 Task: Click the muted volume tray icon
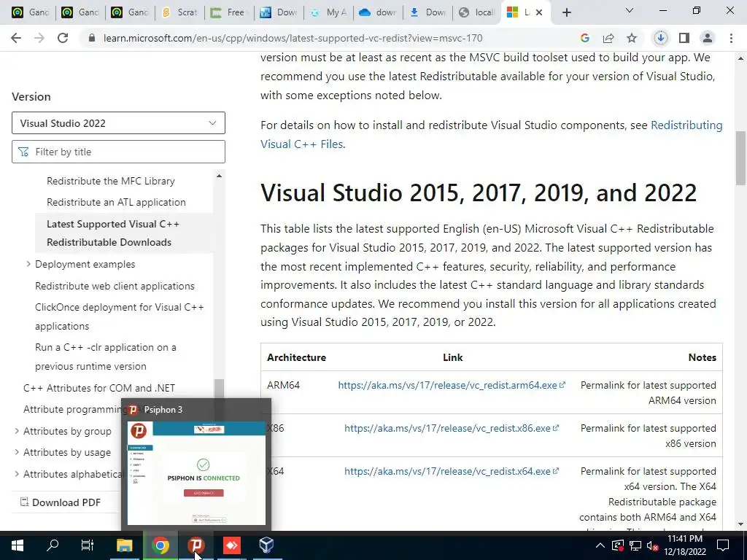point(653,545)
